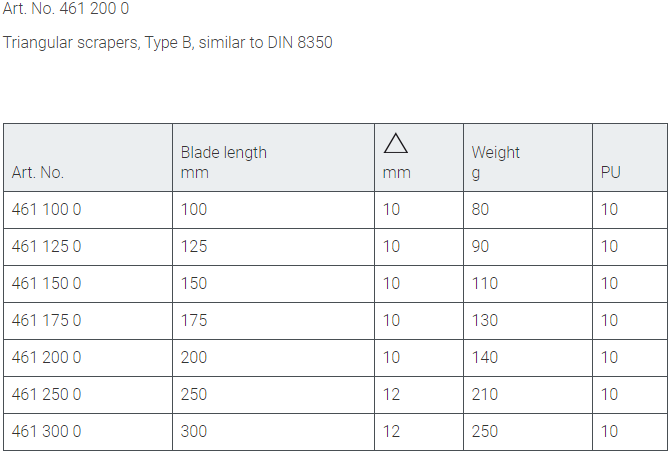Click article number 461 125 0
Viewport: 669px width, 452px height.
pos(46,247)
